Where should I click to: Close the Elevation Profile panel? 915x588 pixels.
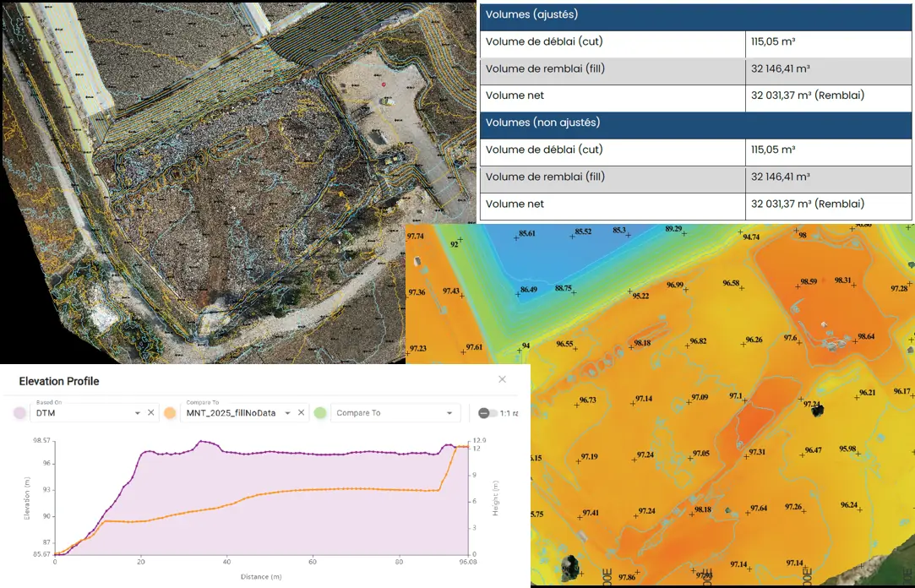(x=502, y=379)
